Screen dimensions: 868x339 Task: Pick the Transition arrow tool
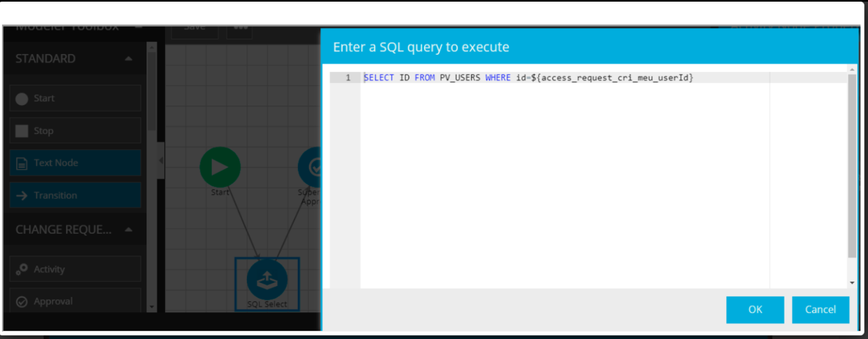75,195
